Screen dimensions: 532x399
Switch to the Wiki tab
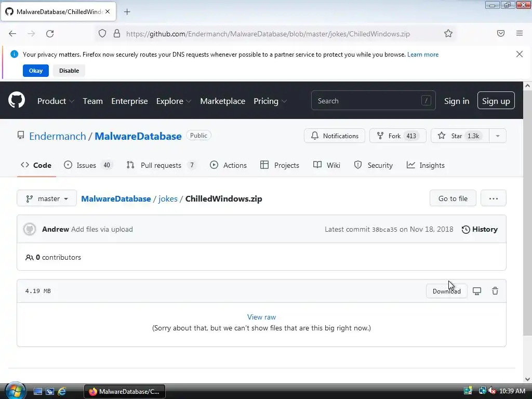[327, 165]
